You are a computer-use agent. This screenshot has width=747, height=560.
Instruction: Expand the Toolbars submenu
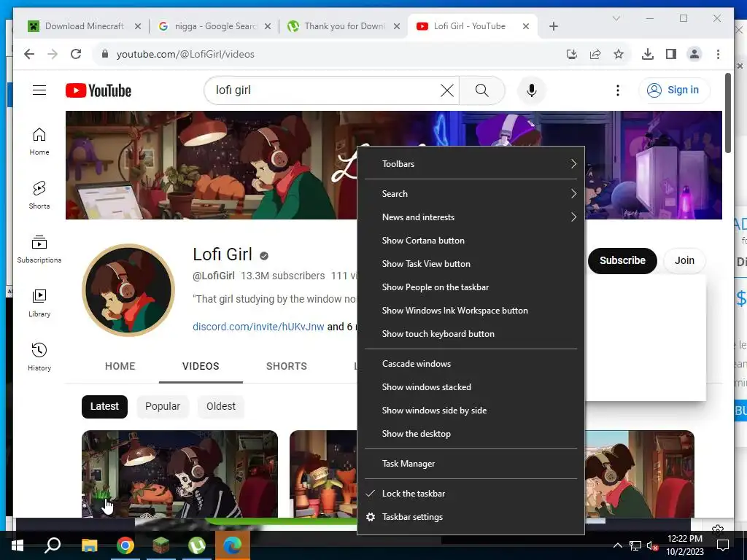471,164
